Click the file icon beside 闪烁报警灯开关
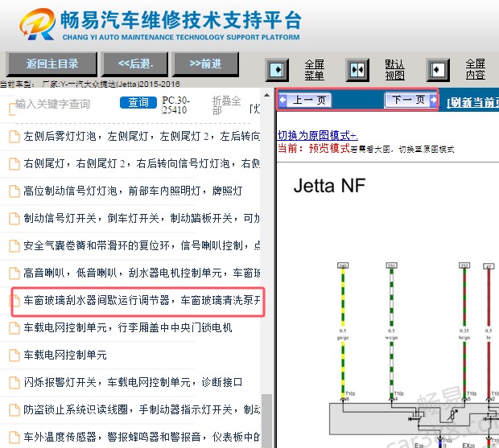The height and width of the screenshot is (448, 499). pos(14,383)
